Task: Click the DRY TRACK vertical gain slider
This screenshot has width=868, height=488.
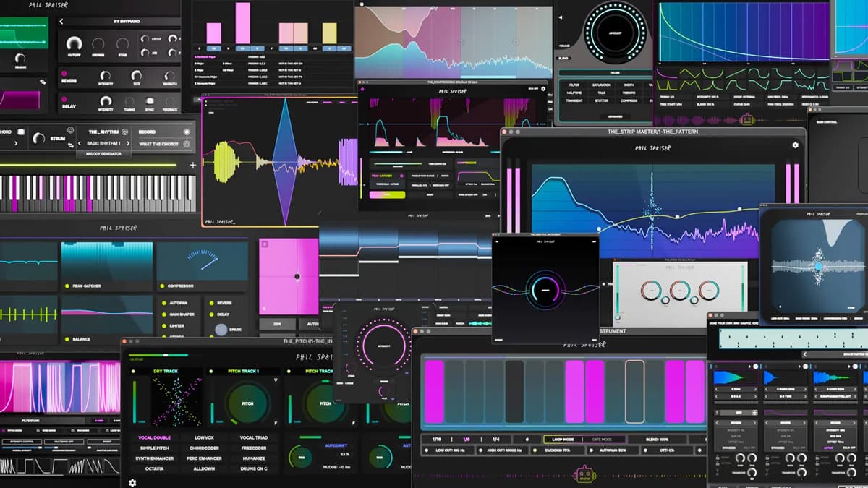Action: [x=135, y=403]
